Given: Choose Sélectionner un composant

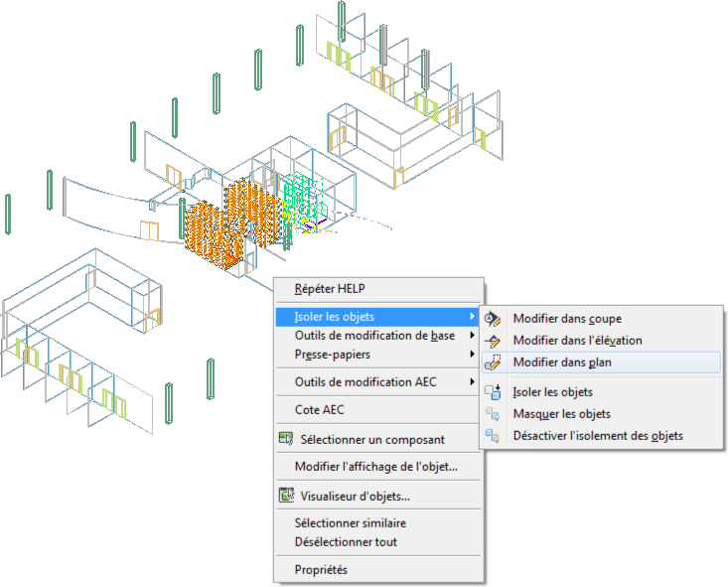Looking at the screenshot, I should coord(378,439).
